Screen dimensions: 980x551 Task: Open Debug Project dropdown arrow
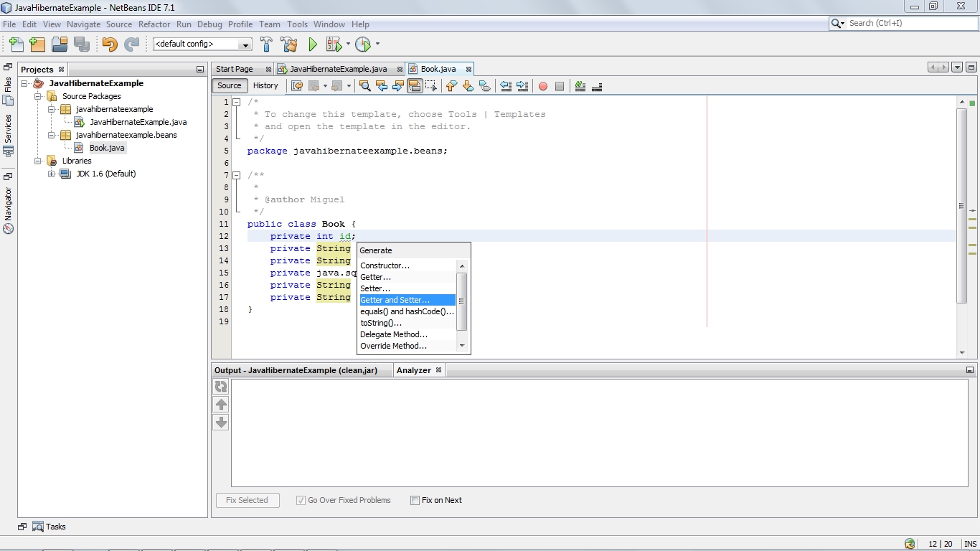click(x=349, y=44)
